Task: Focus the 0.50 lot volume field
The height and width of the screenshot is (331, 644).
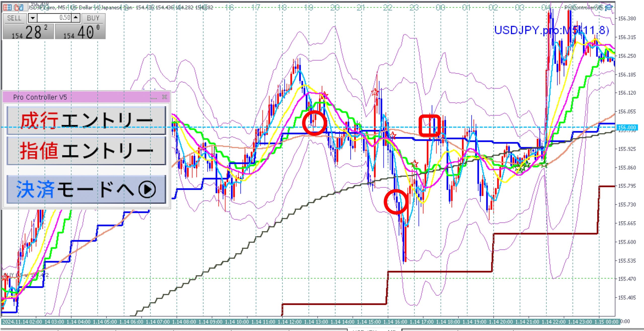Action: click(x=54, y=18)
